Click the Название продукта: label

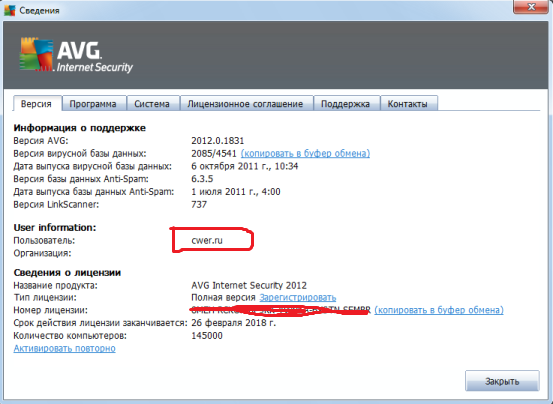(x=55, y=285)
